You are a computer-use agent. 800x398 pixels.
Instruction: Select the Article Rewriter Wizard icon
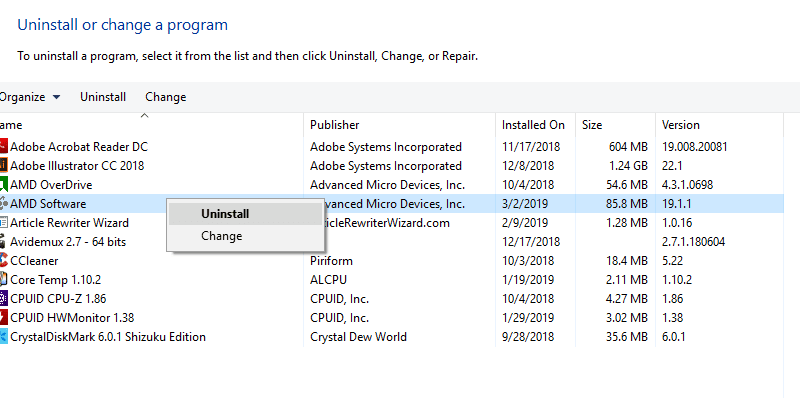[4, 223]
